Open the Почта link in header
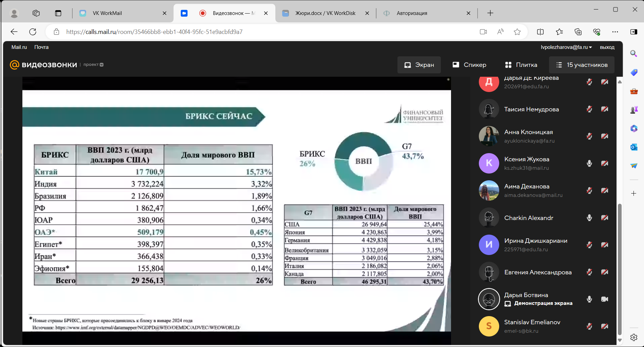Image resolution: width=644 pixels, height=347 pixels. point(41,47)
